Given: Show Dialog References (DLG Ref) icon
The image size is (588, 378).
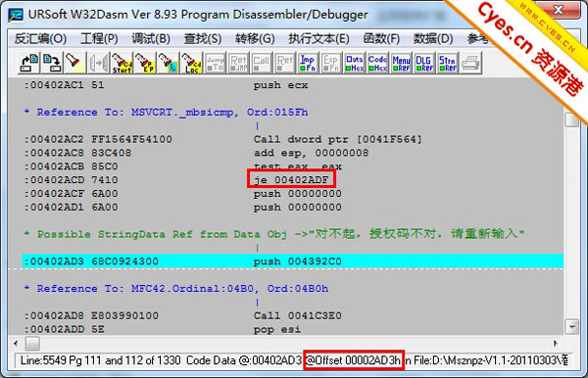Looking at the screenshot, I should click(424, 63).
